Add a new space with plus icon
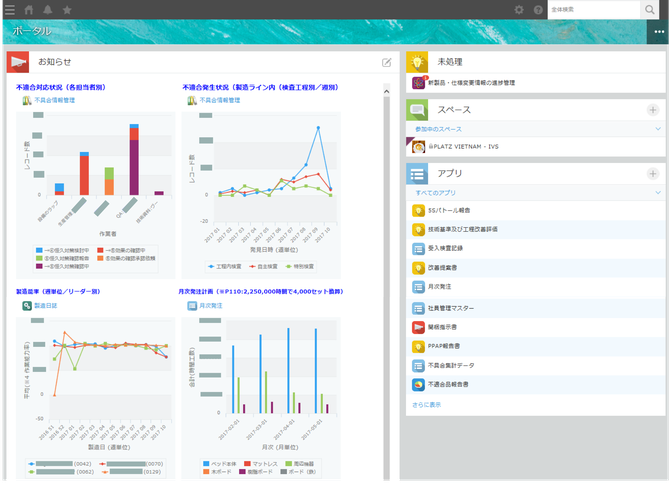This screenshot has height=484, width=670. click(x=653, y=110)
